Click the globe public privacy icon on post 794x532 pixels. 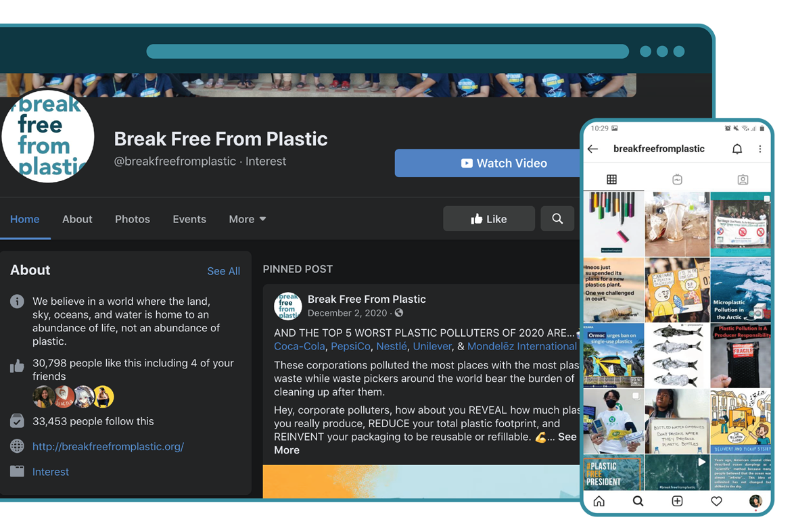399,313
